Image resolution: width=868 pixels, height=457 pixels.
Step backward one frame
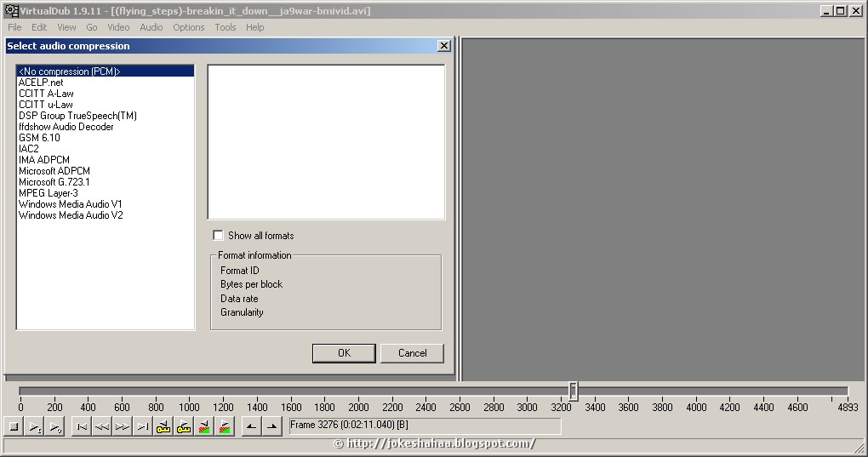102,426
